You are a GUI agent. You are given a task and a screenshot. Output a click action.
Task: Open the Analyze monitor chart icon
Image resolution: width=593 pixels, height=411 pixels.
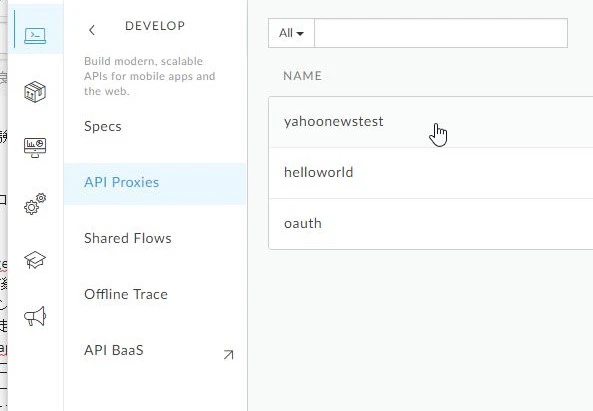click(35, 147)
